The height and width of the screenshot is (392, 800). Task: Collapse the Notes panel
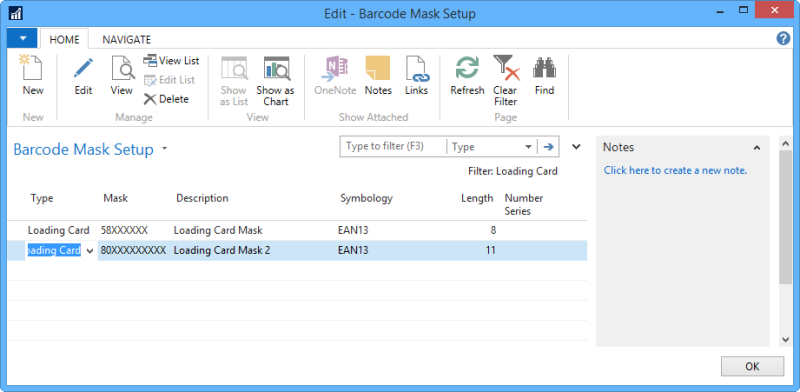click(x=757, y=148)
